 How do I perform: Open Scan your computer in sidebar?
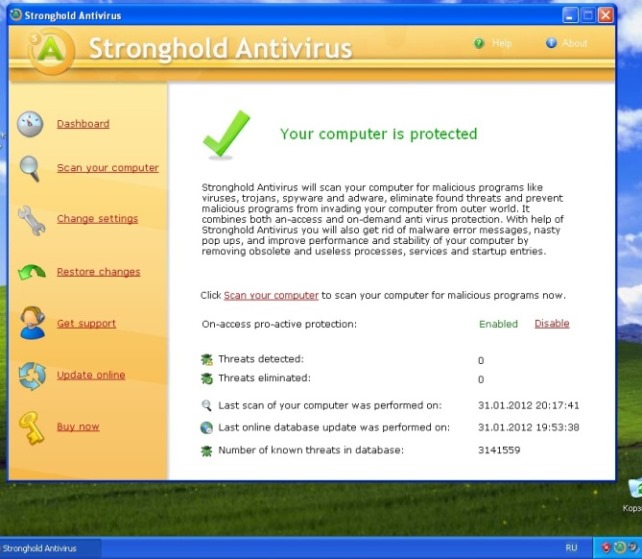(x=108, y=168)
